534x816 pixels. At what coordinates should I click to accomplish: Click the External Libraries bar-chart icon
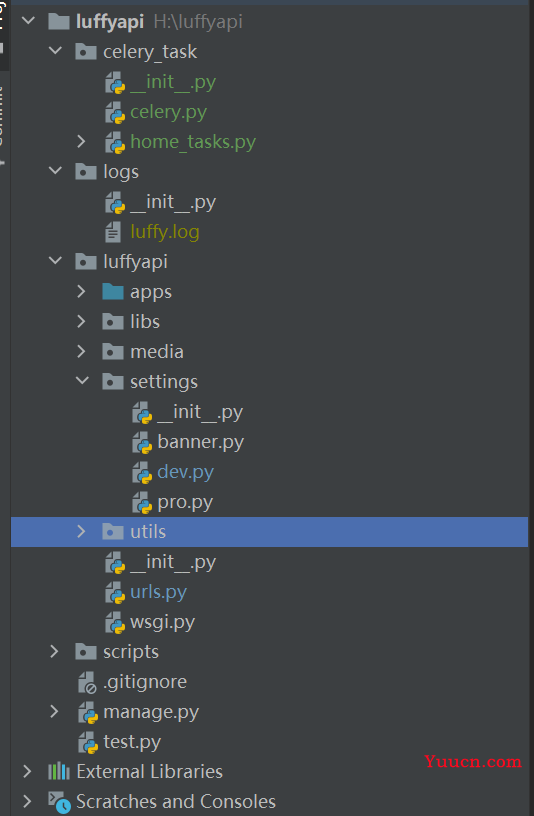coord(59,771)
